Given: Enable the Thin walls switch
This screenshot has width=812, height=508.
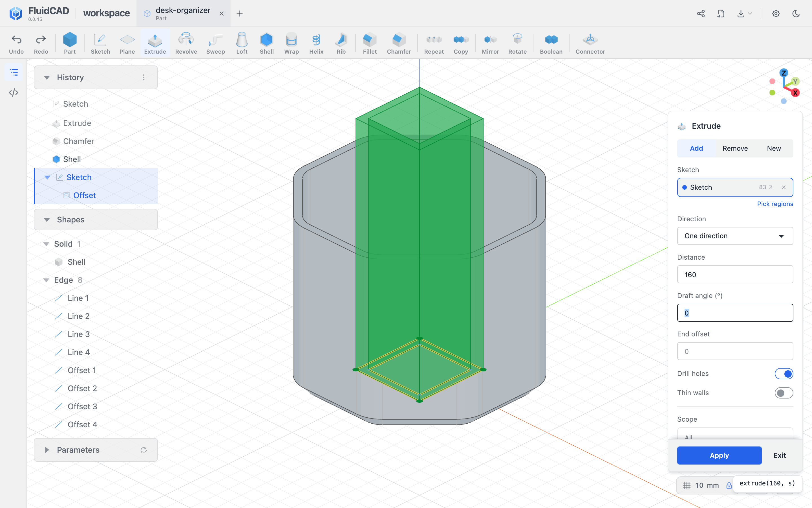Looking at the screenshot, I should coord(784,393).
